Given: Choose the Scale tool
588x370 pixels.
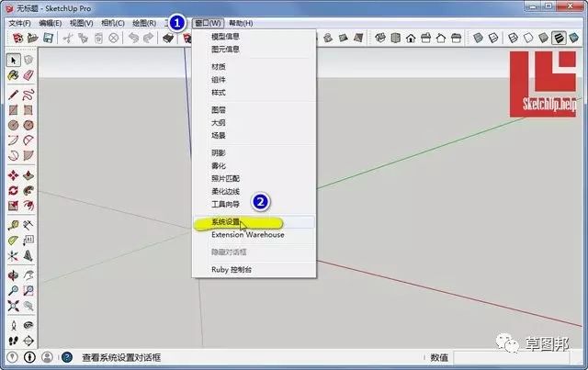Looking at the screenshot, I should click(x=14, y=206).
